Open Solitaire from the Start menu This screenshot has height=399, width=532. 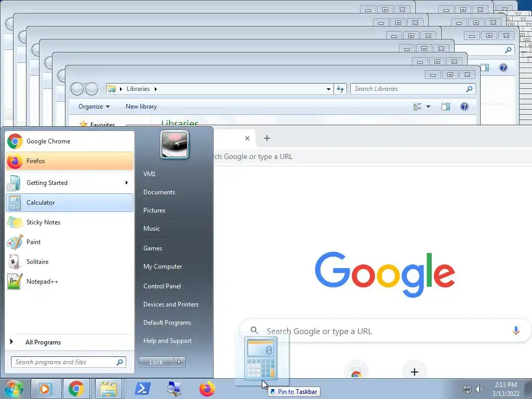(x=70, y=262)
